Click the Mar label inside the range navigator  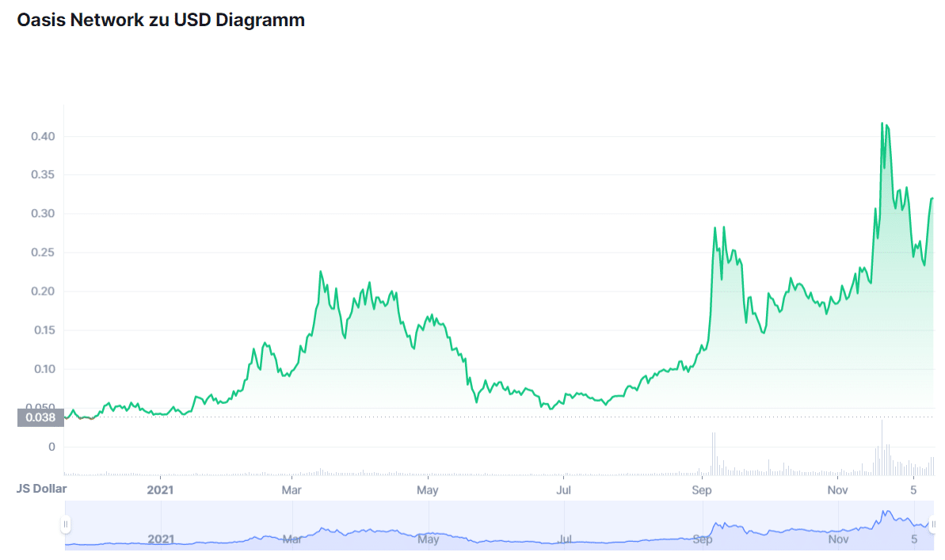[x=292, y=539]
